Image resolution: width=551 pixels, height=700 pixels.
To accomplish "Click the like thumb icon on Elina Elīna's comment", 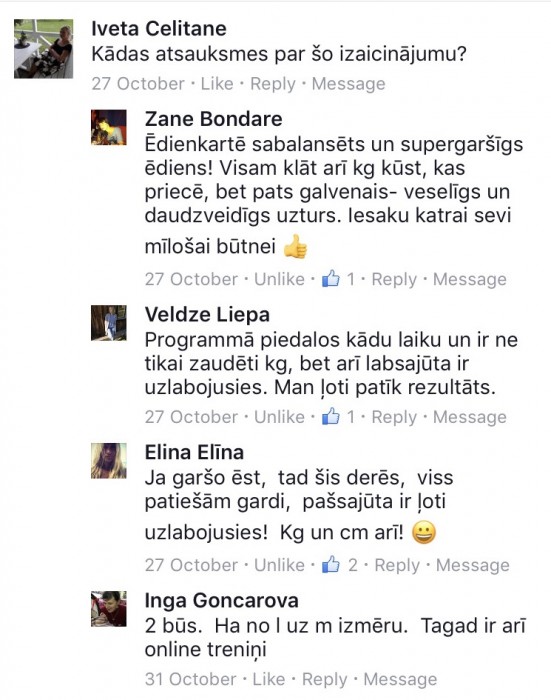I will [330, 564].
